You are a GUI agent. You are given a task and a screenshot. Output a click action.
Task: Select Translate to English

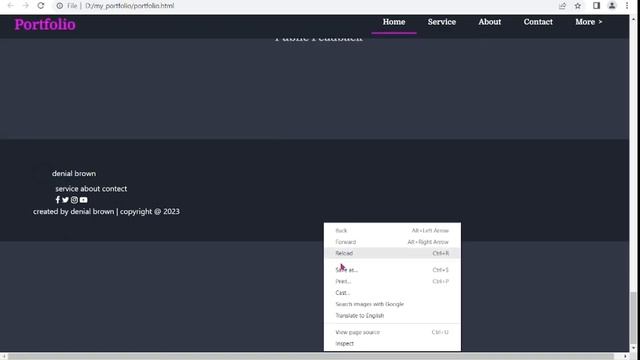392,316
